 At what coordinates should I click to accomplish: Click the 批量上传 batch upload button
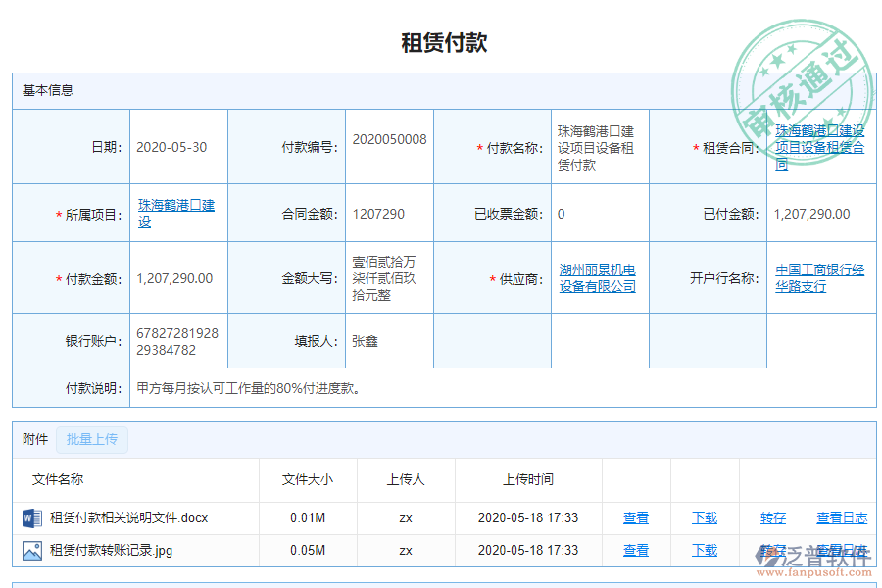92,439
